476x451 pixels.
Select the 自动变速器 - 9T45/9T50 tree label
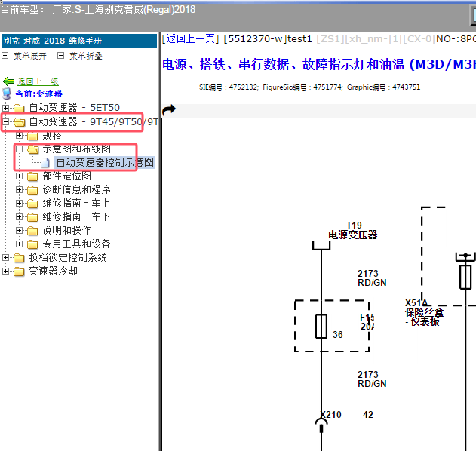pos(94,121)
